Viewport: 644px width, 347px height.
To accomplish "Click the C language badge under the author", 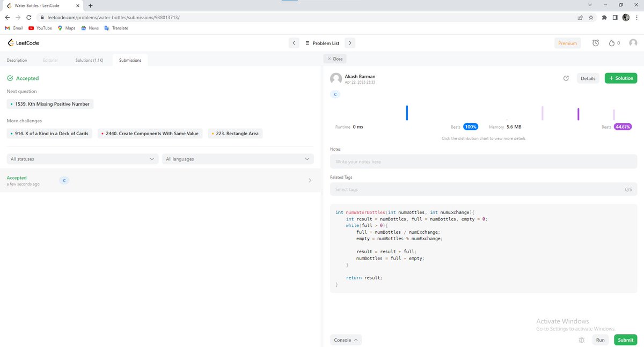I will (335, 94).
